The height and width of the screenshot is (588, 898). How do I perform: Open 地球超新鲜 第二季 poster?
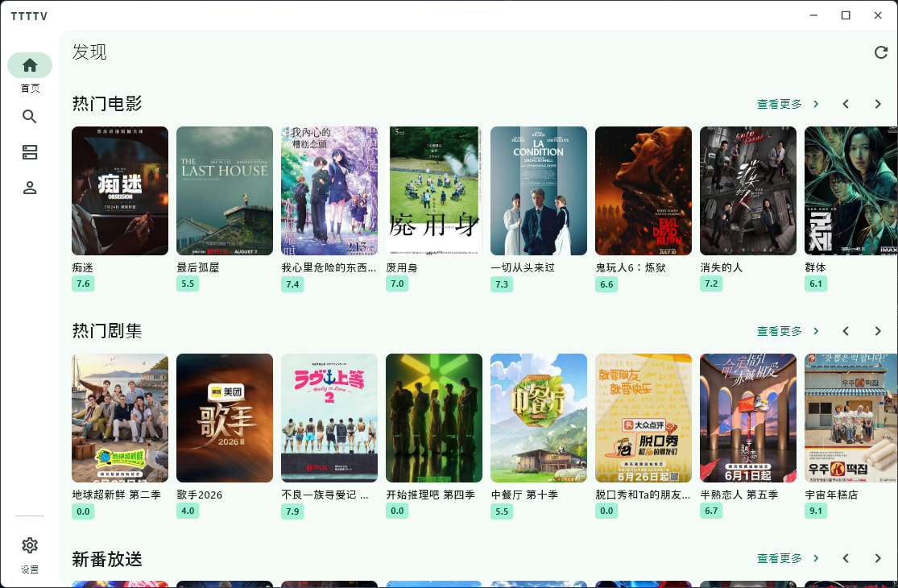(x=120, y=418)
